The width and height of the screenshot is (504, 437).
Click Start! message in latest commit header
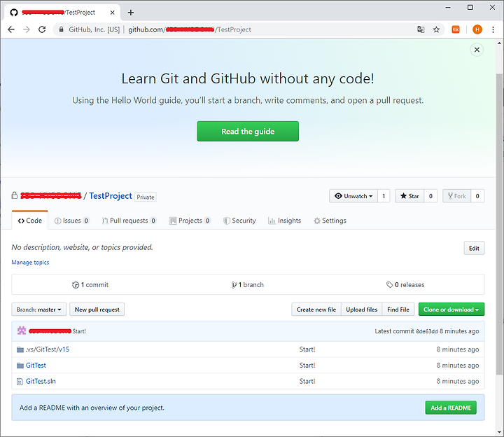(x=79, y=331)
